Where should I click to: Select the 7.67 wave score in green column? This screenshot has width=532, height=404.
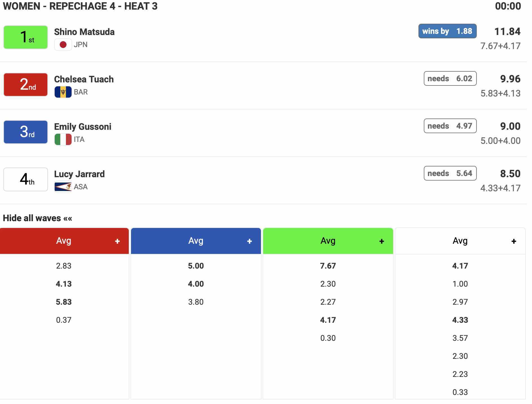click(328, 266)
